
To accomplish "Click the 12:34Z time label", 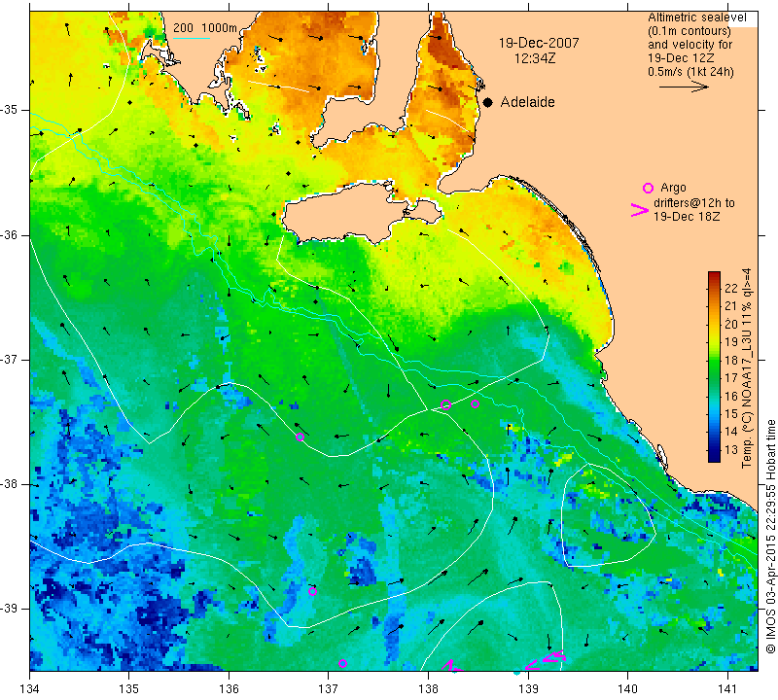I will [534, 58].
